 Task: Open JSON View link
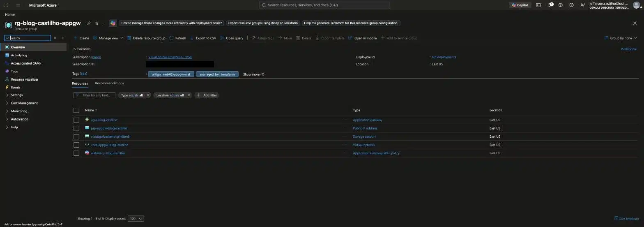coord(628,49)
